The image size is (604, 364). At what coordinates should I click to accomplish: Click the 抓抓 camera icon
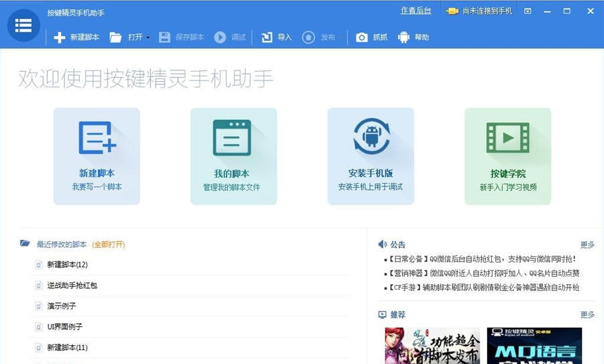coord(361,38)
